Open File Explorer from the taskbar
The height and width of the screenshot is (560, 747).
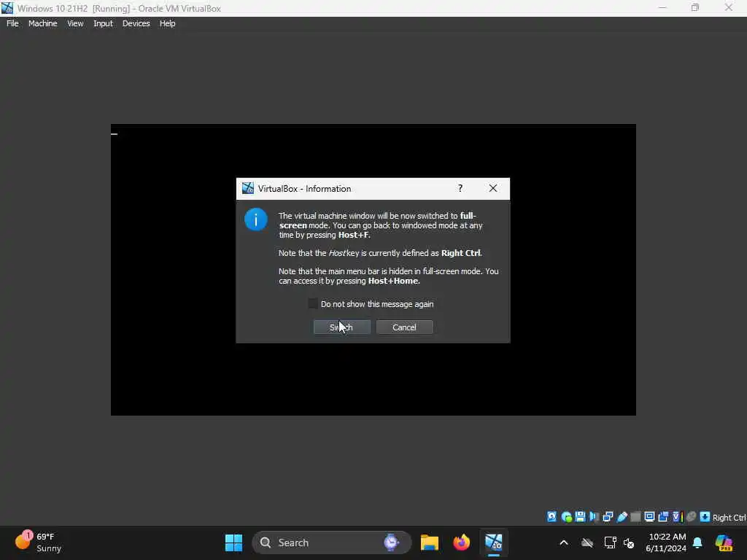pyautogui.click(x=429, y=542)
